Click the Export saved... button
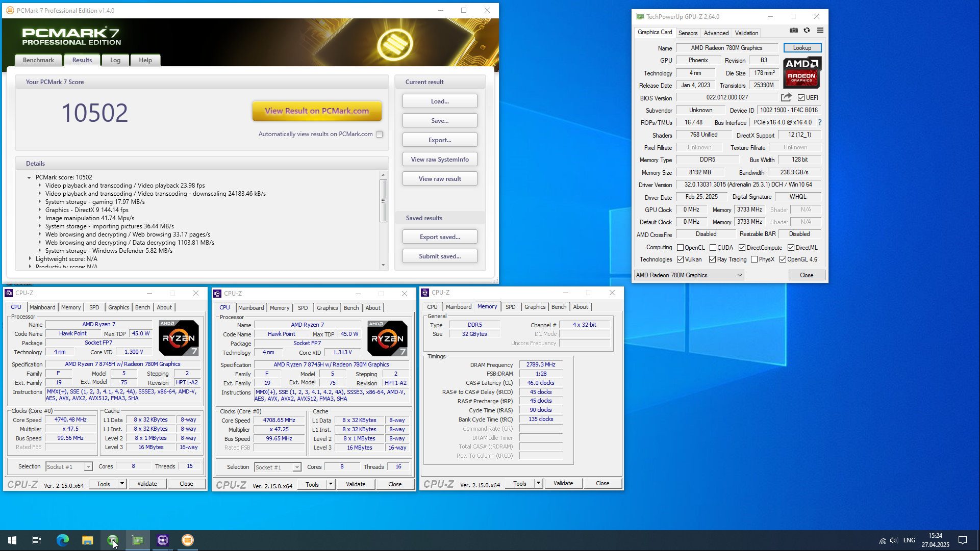Screen dimensions: 980x551 [440, 237]
